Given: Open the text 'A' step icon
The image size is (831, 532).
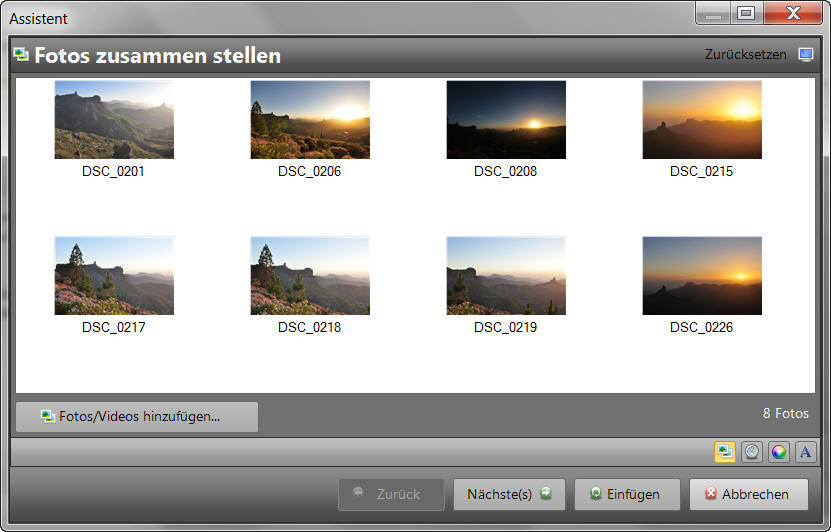Looking at the screenshot, I should (x=805, y=452).
